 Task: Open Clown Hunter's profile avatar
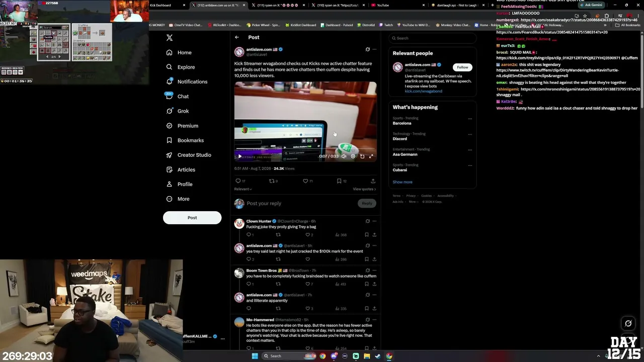(x=239, y=224)
